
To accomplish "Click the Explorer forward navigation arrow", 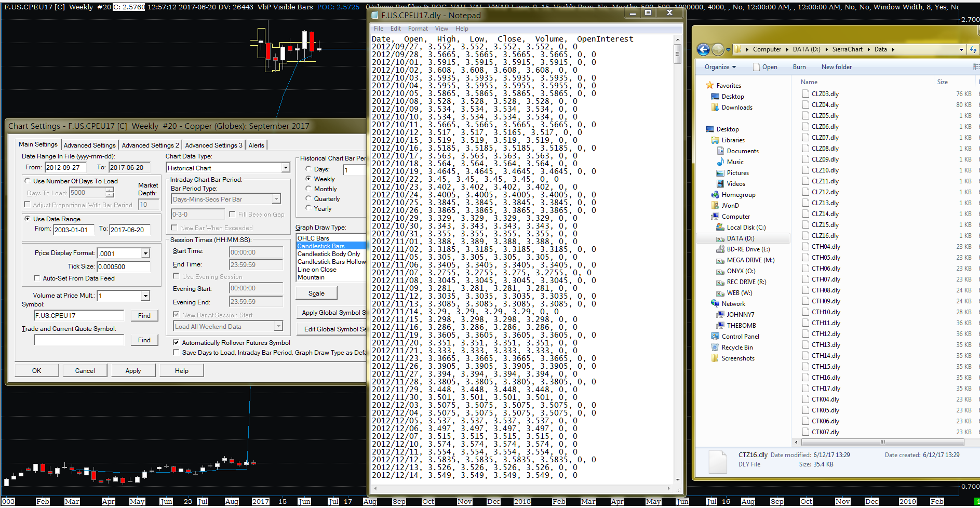I will [718, 49].
